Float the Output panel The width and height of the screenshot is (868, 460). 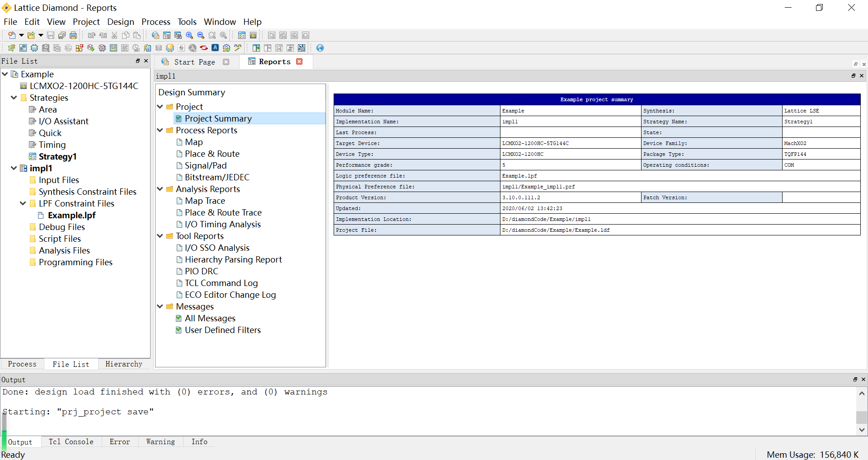pos(855,380)
